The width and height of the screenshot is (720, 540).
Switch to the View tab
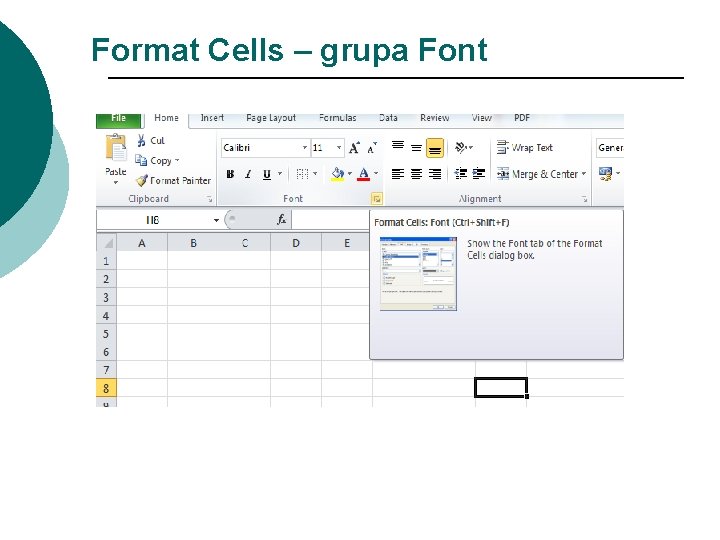[482, 118]
